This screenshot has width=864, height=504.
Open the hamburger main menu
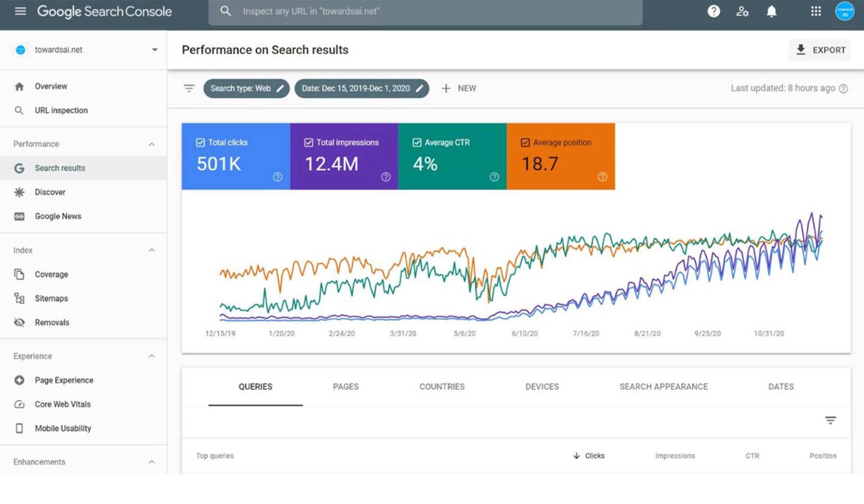click(x=20, y=11)
